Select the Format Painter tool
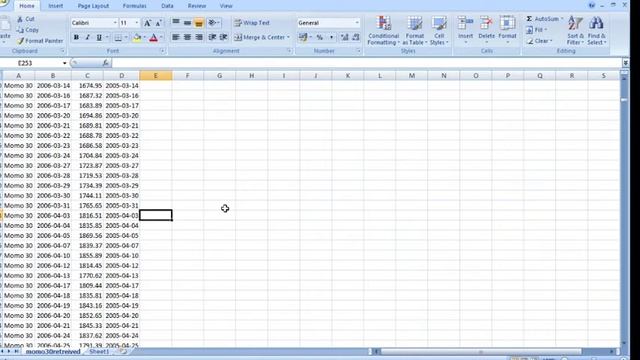Viewport: 640px width, 360px height. click(x=40, y=41)
